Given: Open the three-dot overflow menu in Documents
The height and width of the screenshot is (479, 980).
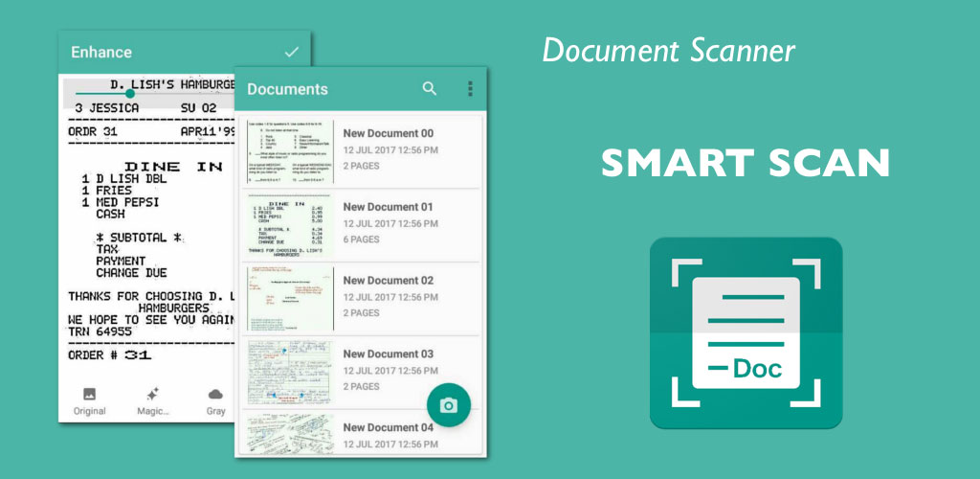Looking at the screenshot, I should click(x=470, y=89).
